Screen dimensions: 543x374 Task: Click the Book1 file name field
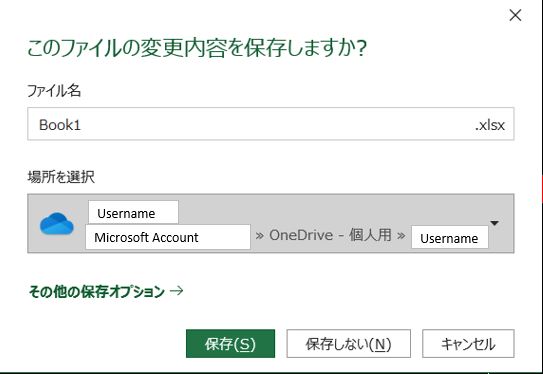point(271,124)
